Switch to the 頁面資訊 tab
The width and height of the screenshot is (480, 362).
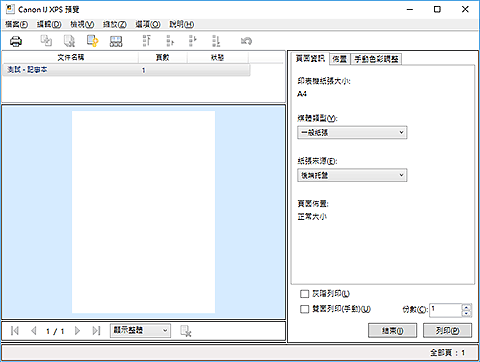[x=310, y=59]
